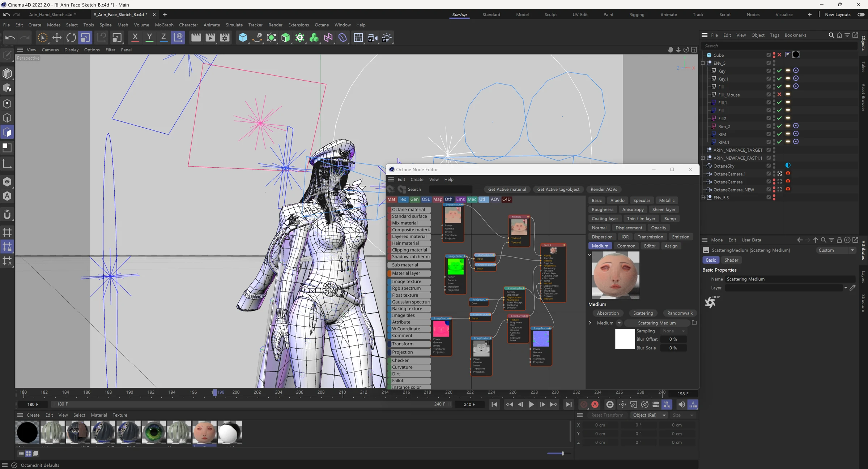This screenshot has height=469, width=868.
Task: Toggle visibility dots for Fill_Mouse light
Action: coord(774,95)
